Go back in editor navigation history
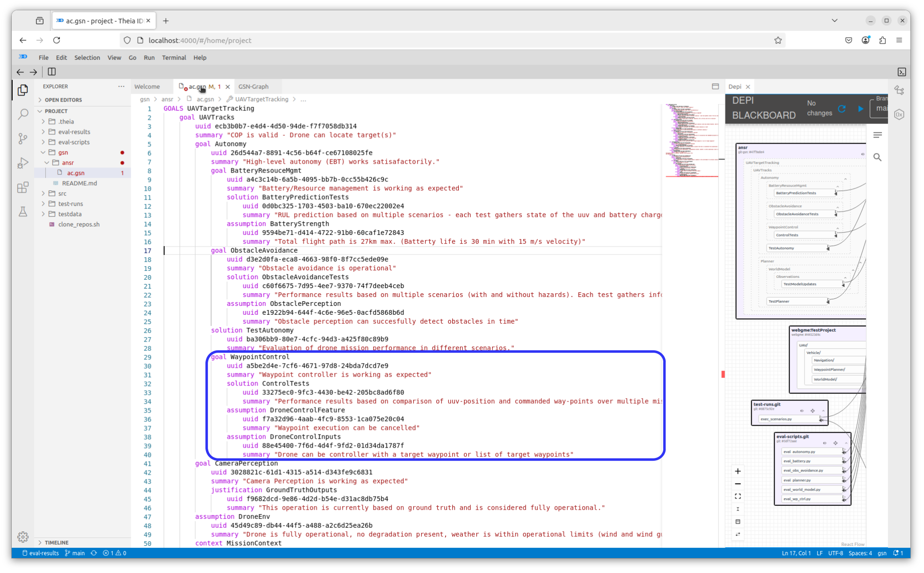The height and width of the screenshot is (573, 924). 20,72
